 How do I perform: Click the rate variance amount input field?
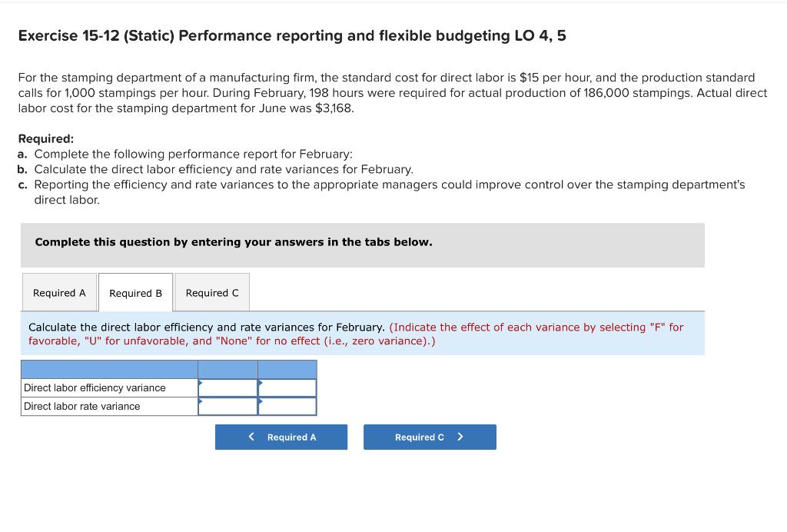[227, 405]
